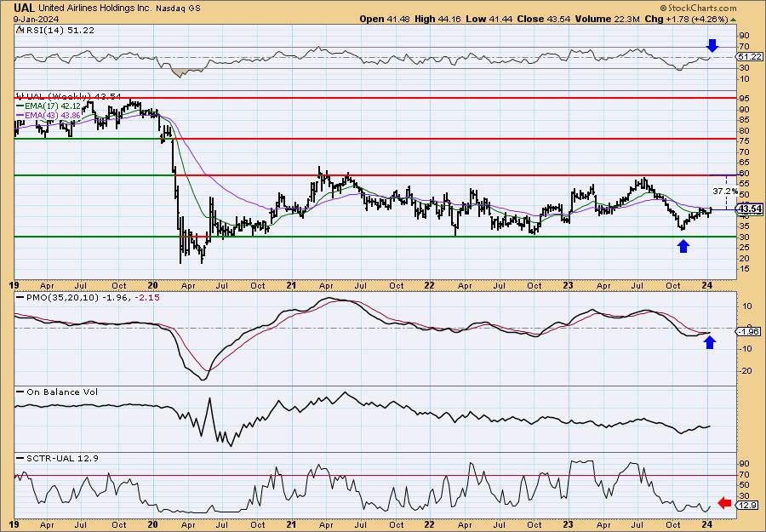
Task: Click the Nasdaq GS exchange label
Action: [179, 9]
